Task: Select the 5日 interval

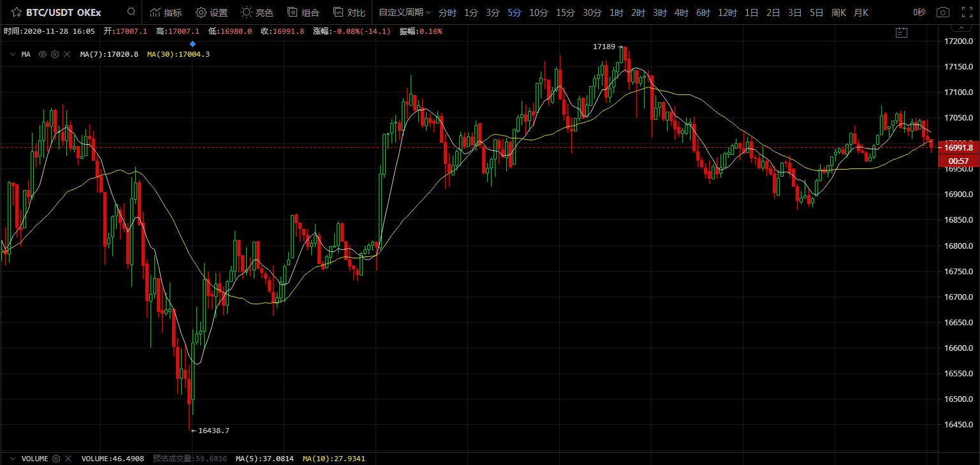Action: [x=817, y=12]
